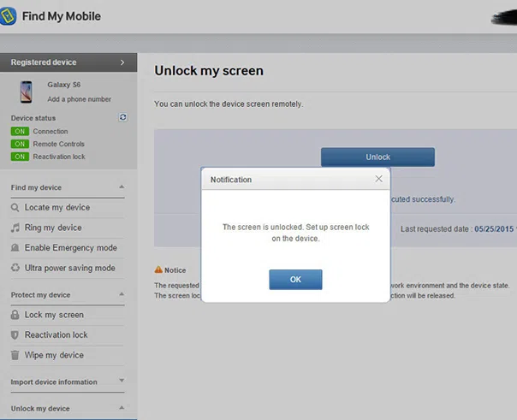The height and width of the screenshot is (420, 517).
Task: Collapse the Find my device section
Action: tap(122, 186)
